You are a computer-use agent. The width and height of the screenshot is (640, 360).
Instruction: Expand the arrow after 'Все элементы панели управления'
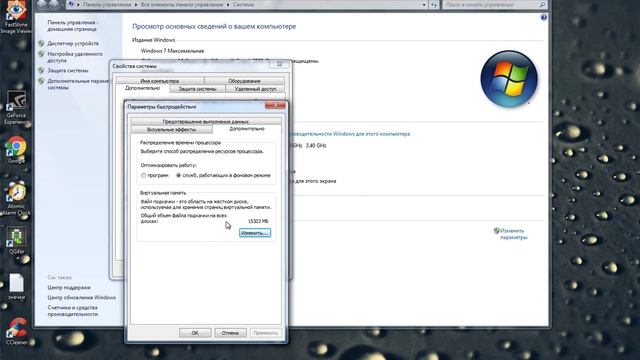(228, 5)
